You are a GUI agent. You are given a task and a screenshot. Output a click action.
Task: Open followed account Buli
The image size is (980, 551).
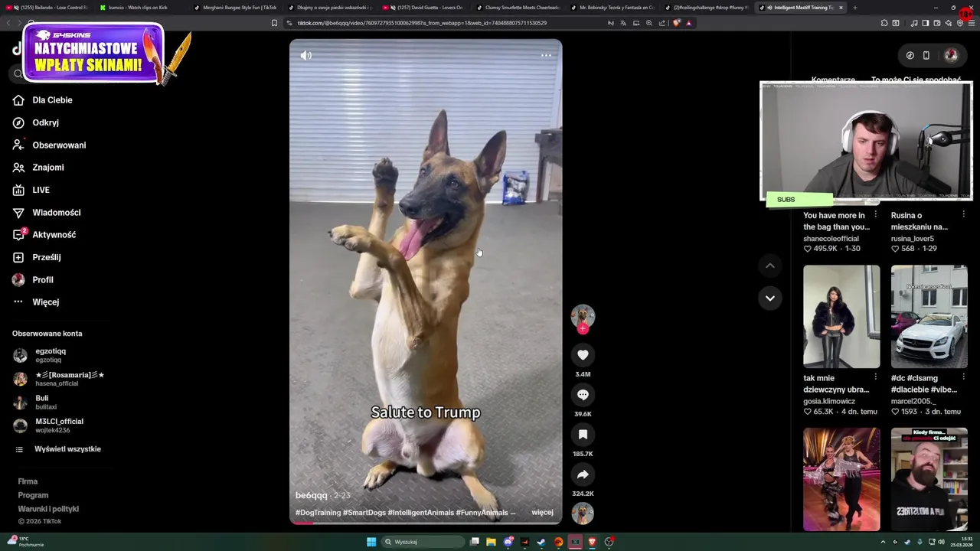[46, 403]
